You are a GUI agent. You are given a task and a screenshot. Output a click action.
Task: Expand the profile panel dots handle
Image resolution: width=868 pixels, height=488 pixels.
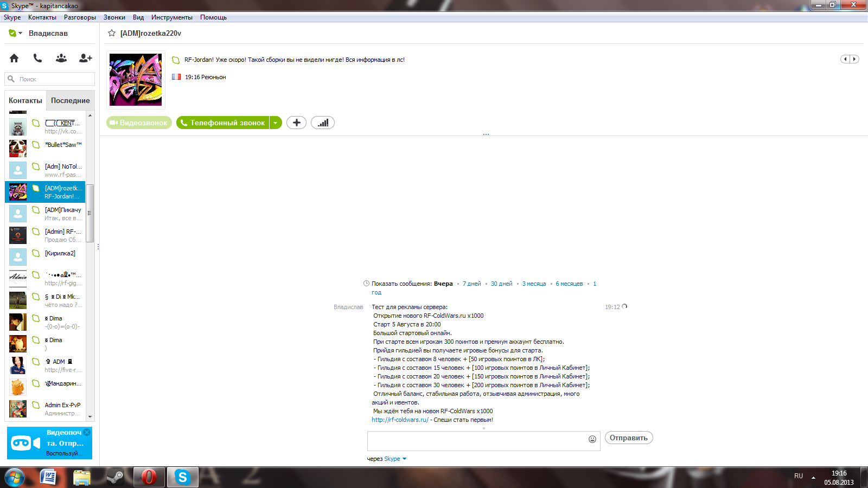486,134
